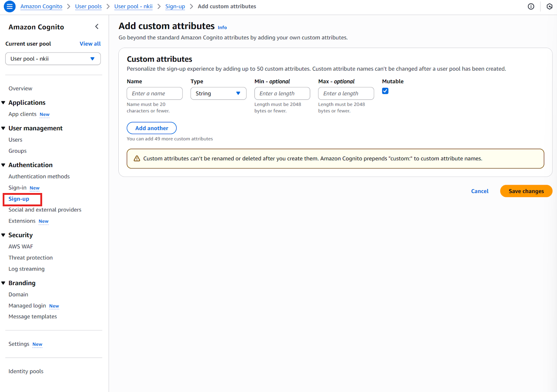Open the Current user pool selector
Screen dimensions: 557x392
tap(53, 58)
